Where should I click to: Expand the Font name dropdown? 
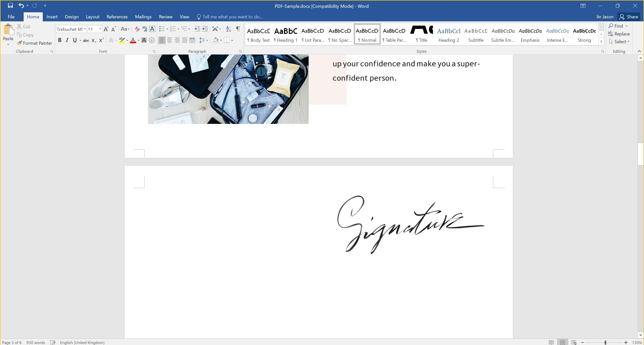pyautogui.click(x=85, y=29)
